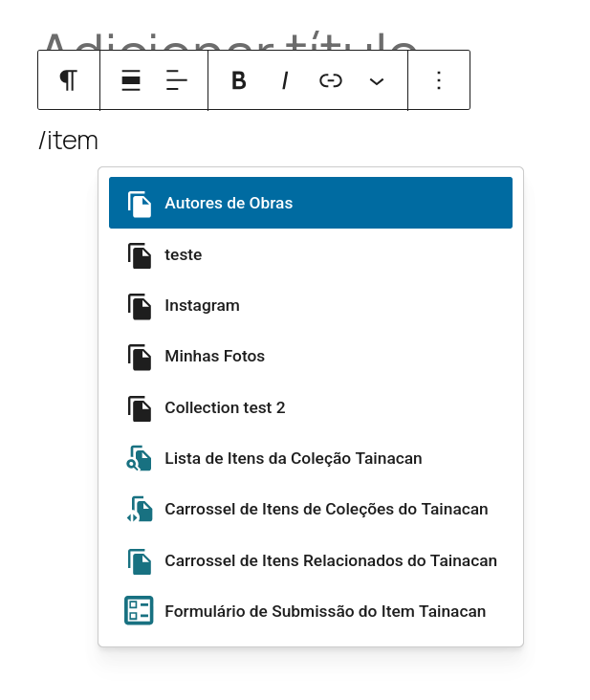Screen dimensions: 590x700
Task: Click the Carrossel de Itens de Coleções icon
Action: click(x=140, y=509)
